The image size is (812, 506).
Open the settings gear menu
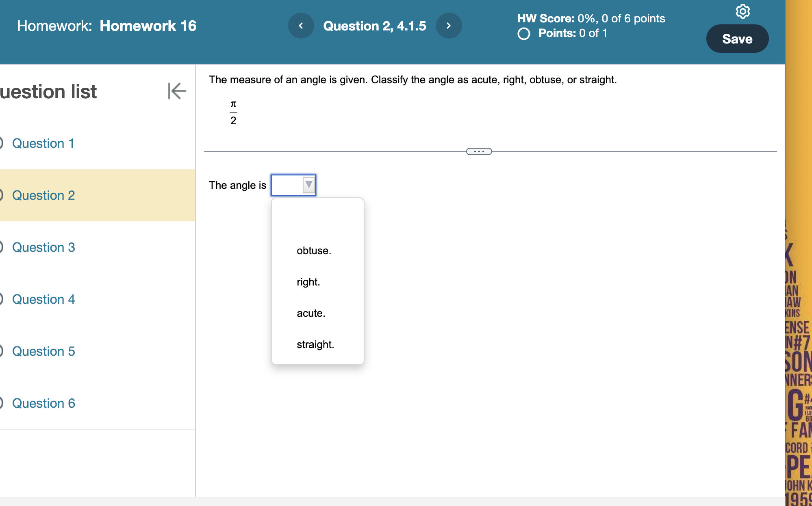(x=743, y=11)
